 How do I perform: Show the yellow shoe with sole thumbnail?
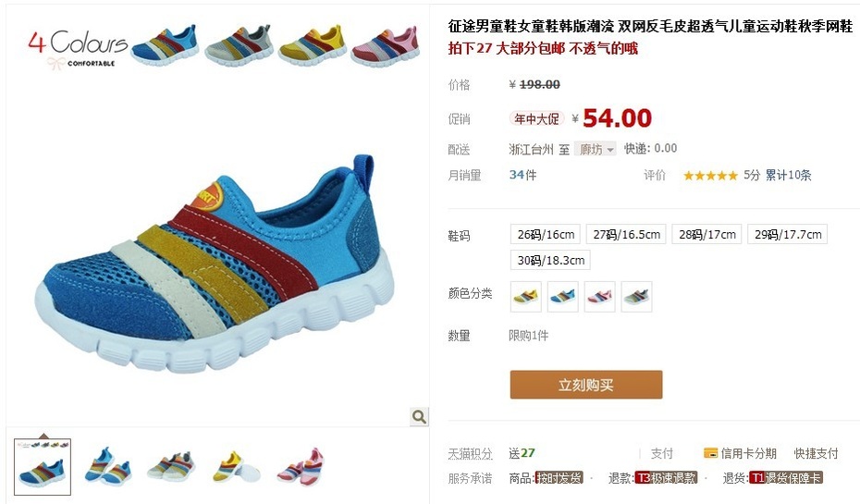(236, 467)
